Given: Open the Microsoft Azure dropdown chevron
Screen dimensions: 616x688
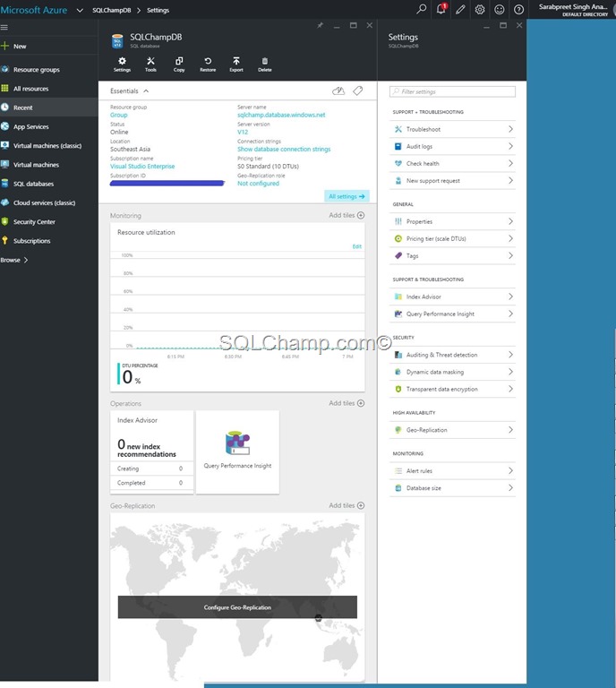Looking at the screenshot, I should pos(80,10).
